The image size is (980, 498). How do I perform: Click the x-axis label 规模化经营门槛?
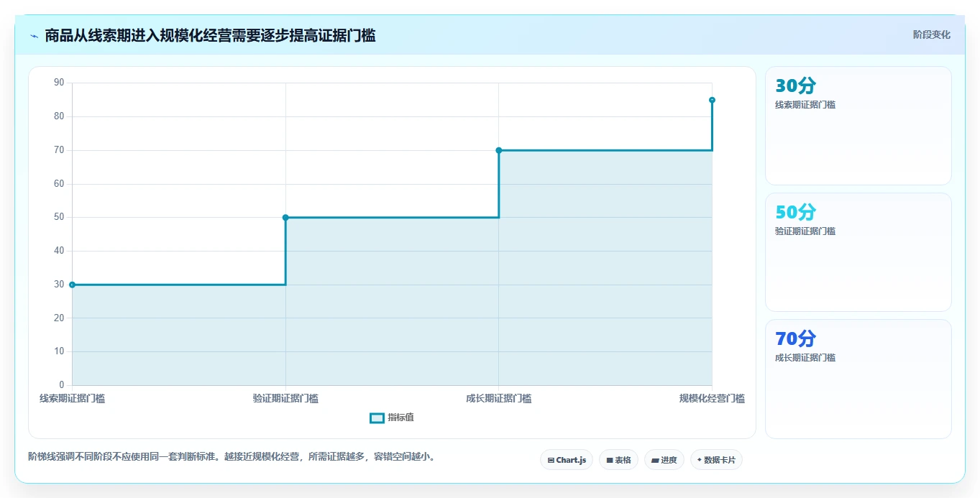point(712,398)
